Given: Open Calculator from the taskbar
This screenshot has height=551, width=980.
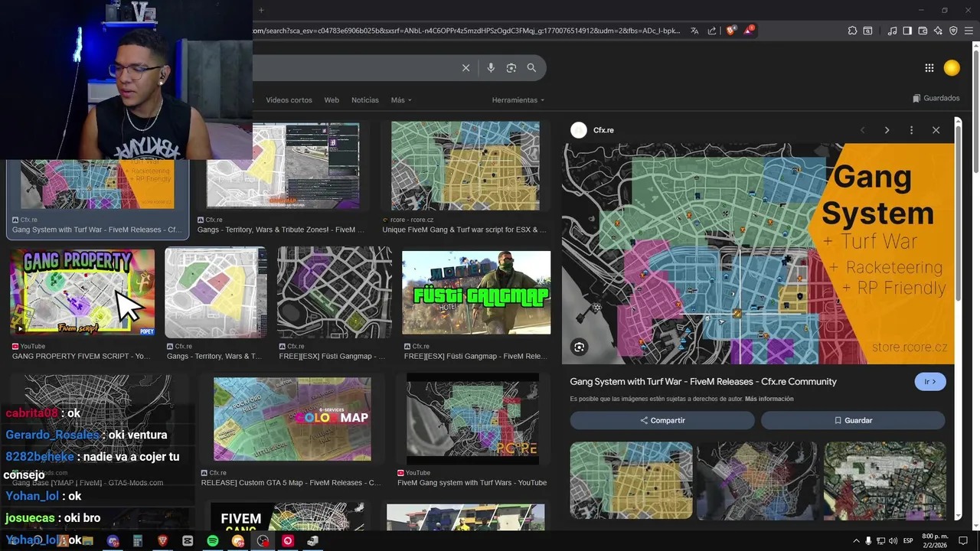Looking at the screenshot, I should 138,541.
